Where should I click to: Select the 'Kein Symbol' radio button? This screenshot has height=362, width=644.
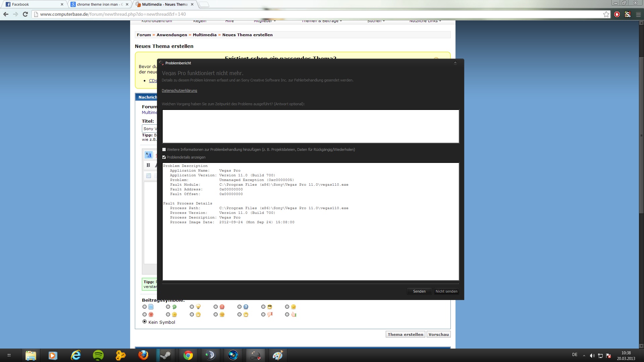click(145, 322)
